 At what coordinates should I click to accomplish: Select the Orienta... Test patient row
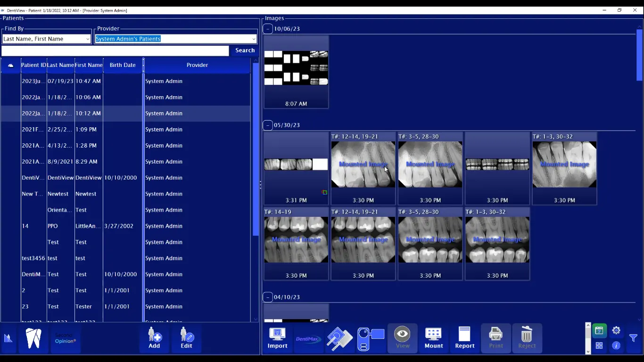[125, 210]
